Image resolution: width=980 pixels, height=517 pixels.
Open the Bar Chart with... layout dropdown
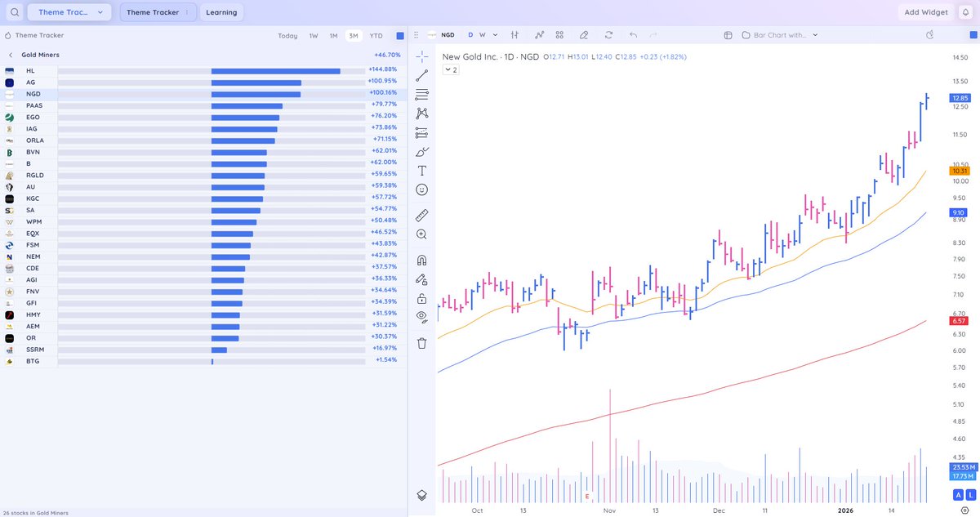tap(780, 35)
